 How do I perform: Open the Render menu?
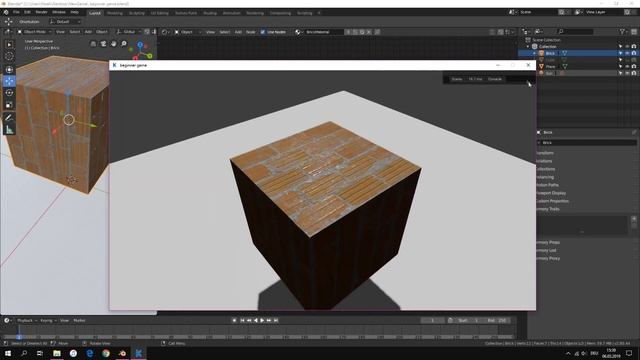click(41, 12)
